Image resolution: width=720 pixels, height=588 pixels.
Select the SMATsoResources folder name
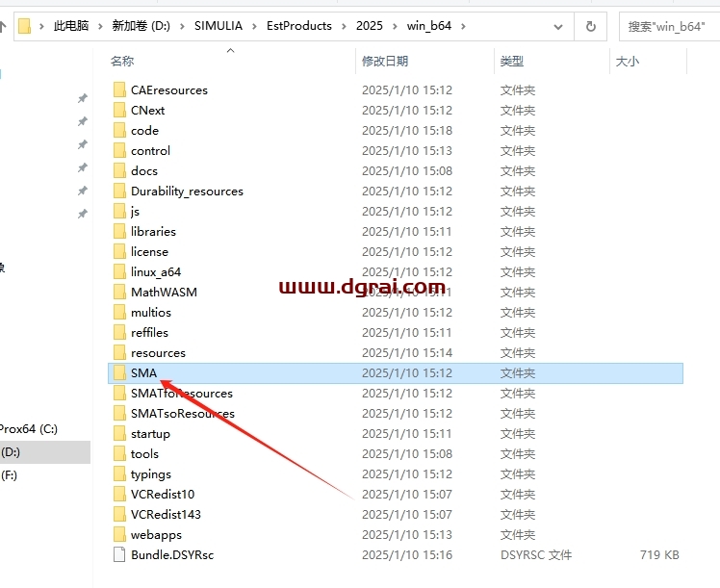pos(183,414)
